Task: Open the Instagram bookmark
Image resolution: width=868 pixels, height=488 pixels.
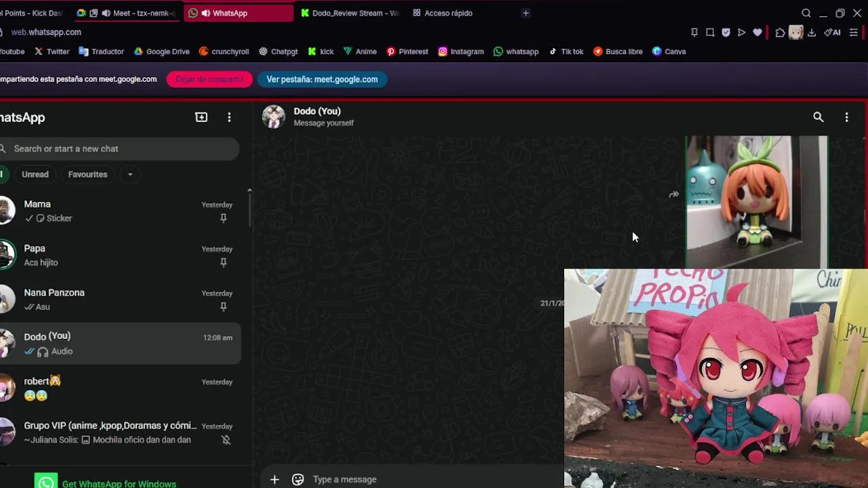Action: tap(461, 52)
